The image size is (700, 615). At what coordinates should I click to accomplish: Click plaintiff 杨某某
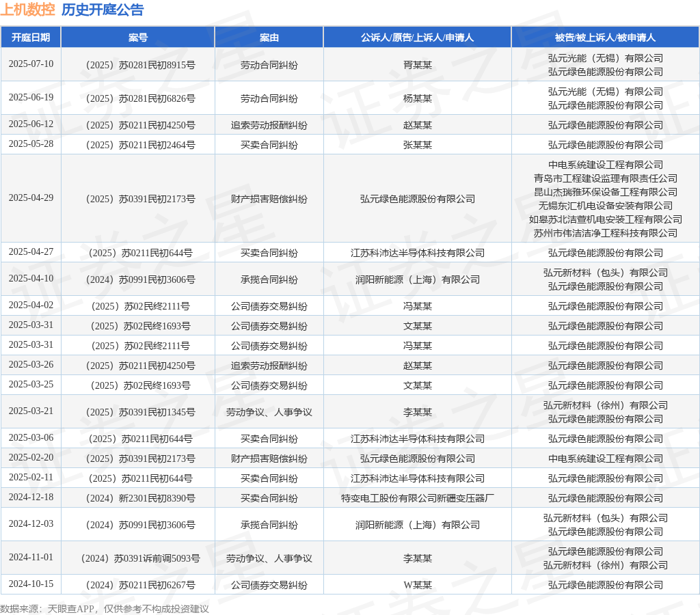click(418, 98)
